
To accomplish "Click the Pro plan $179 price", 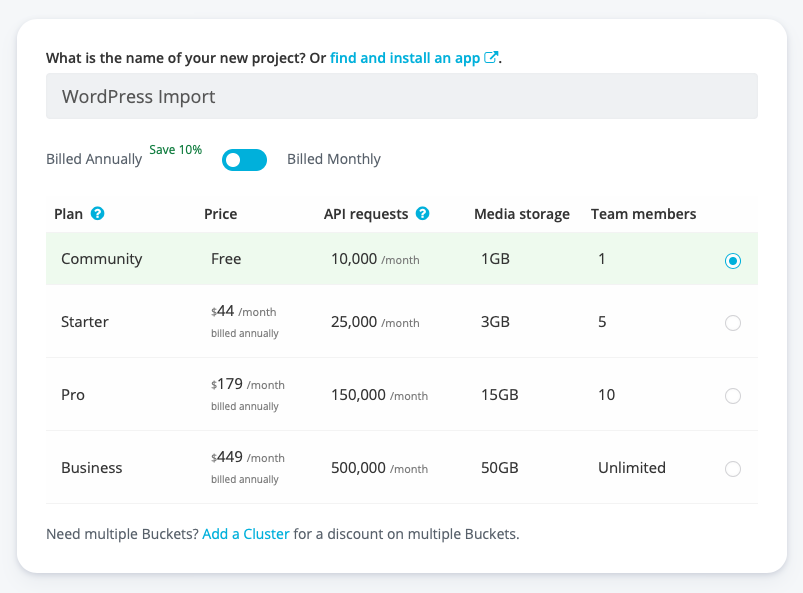I will point(230,384).
